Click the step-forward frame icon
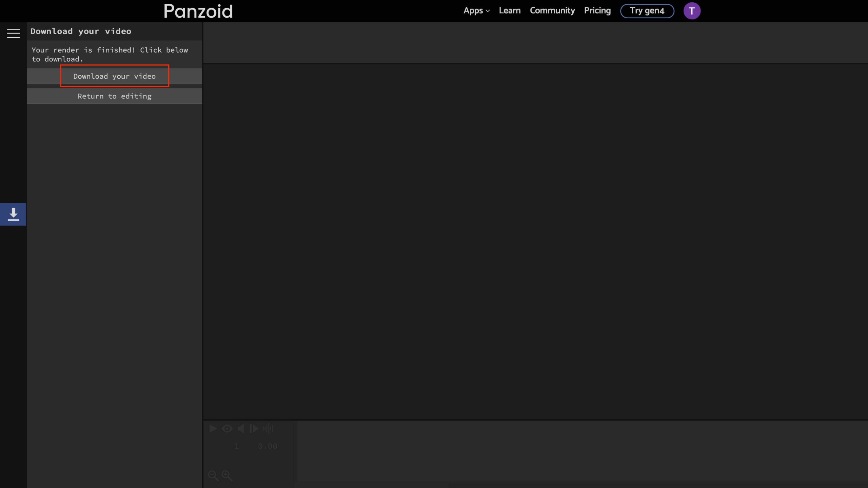Image resolution: width=868 pixels, height=488 pixels. click(254, 429)
